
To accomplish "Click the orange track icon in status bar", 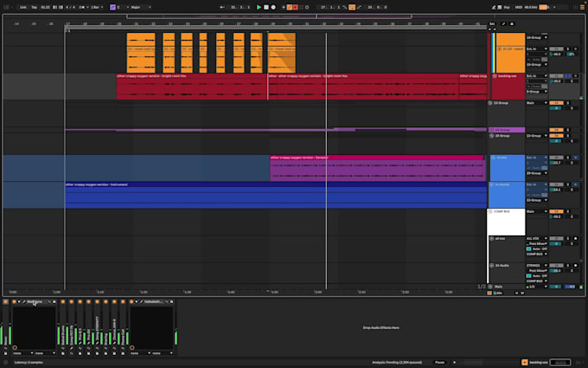I will [525, 362].
